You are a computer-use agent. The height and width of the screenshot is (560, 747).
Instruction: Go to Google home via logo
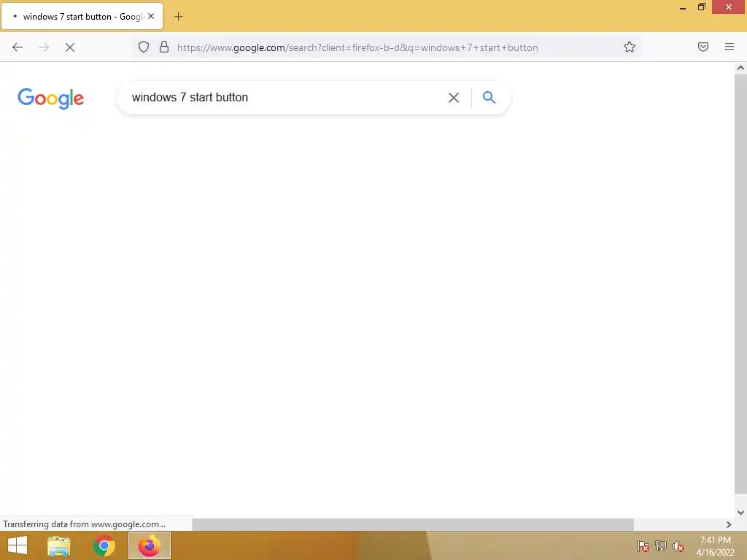pos(50,98)
